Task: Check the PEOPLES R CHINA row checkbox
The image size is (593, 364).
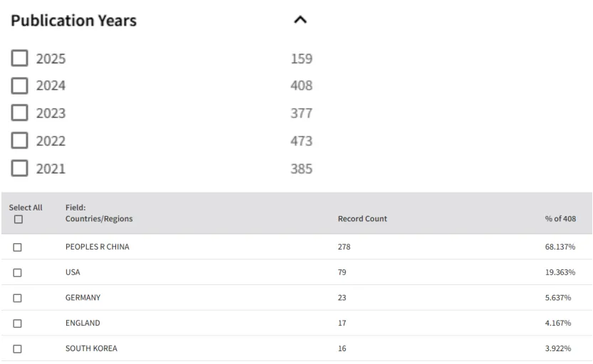Action: (17, 247)
